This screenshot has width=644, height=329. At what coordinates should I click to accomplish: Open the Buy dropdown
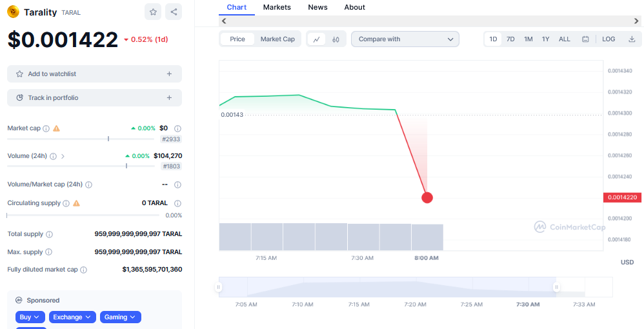[30, 317]
